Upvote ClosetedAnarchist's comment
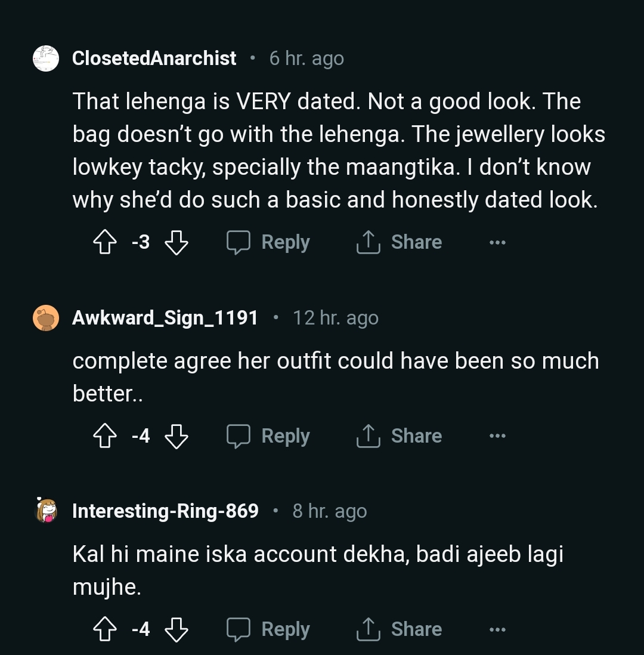This screenshot has height=655, width=644. click(x=105, y=243)
